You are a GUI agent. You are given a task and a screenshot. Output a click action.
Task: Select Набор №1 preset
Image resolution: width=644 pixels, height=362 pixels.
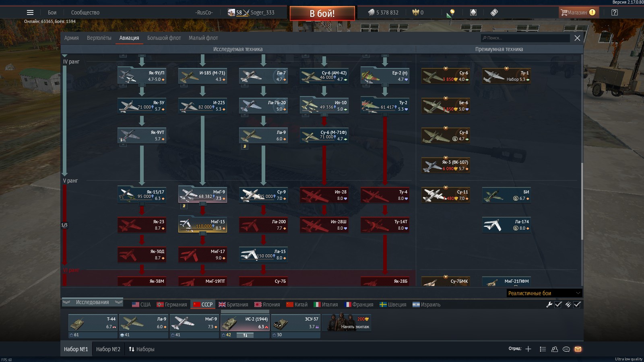76,349
